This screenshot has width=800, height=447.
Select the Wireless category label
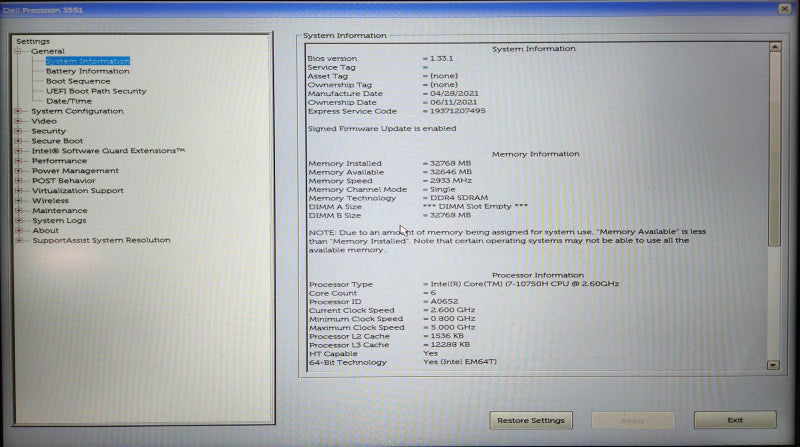pos(50,201)
